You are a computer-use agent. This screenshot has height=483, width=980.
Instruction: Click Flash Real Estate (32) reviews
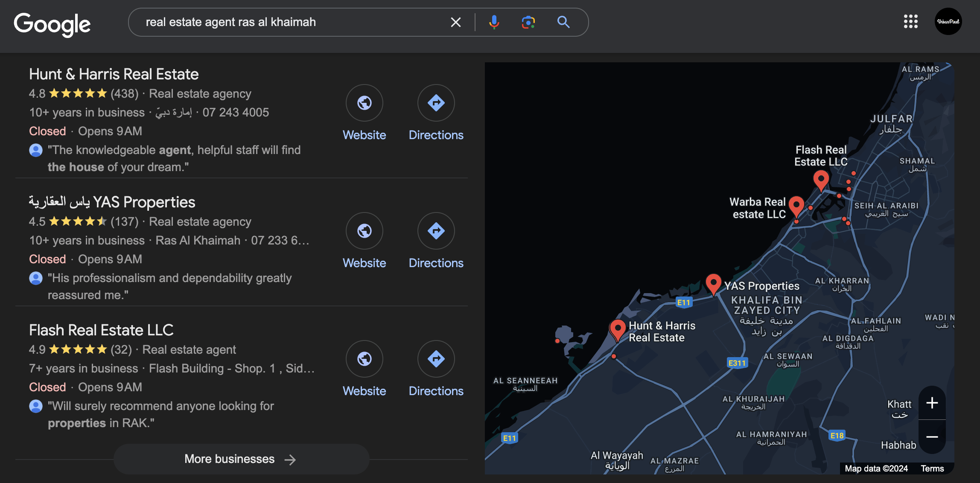[x=121, y=349]
